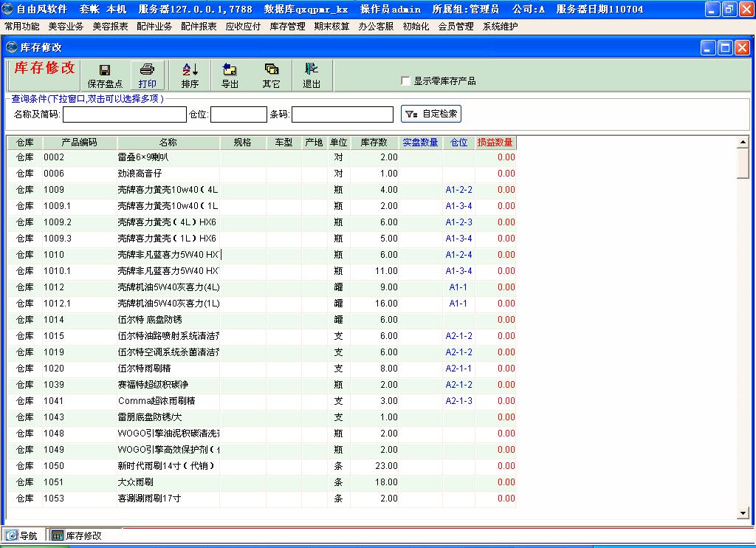This screenshot has width=756, height=548.
Task: Click the 产品编码 column header
Action: click(x=80, y=143)
